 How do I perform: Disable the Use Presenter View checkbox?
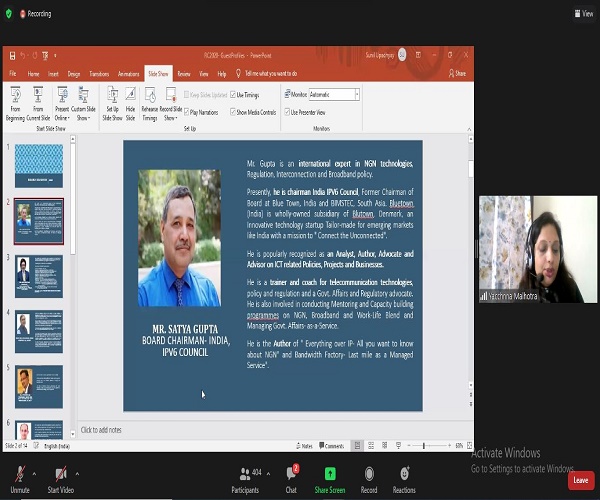[289, 112]
